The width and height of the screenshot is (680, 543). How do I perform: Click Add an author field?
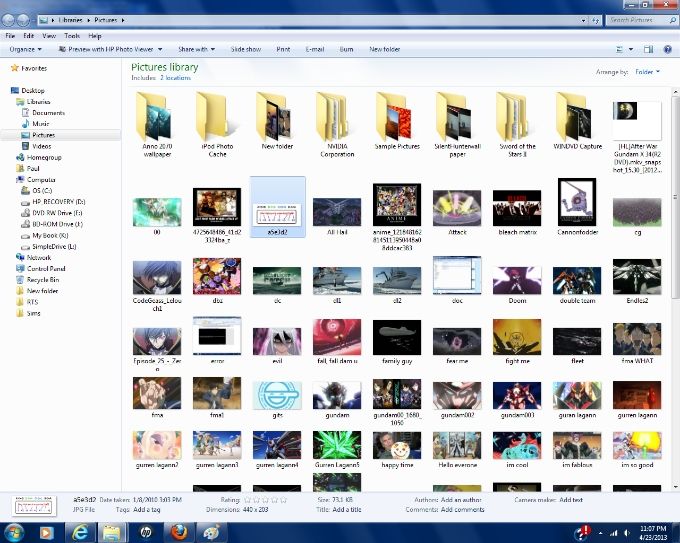(x=461, y=500)
